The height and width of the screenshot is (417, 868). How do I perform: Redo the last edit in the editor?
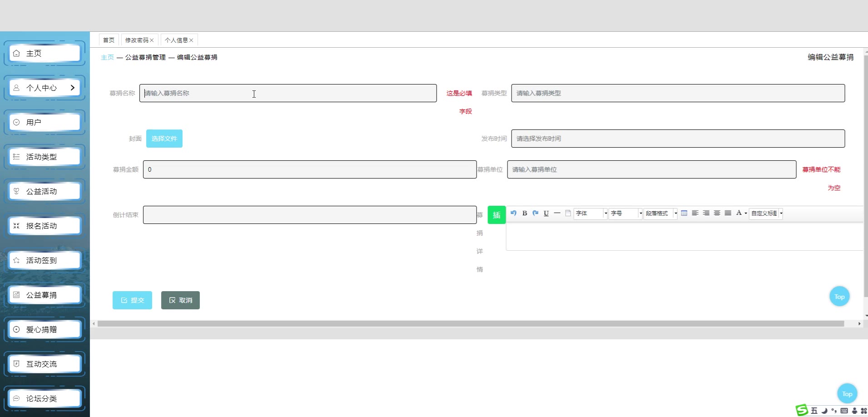point(535,213)
